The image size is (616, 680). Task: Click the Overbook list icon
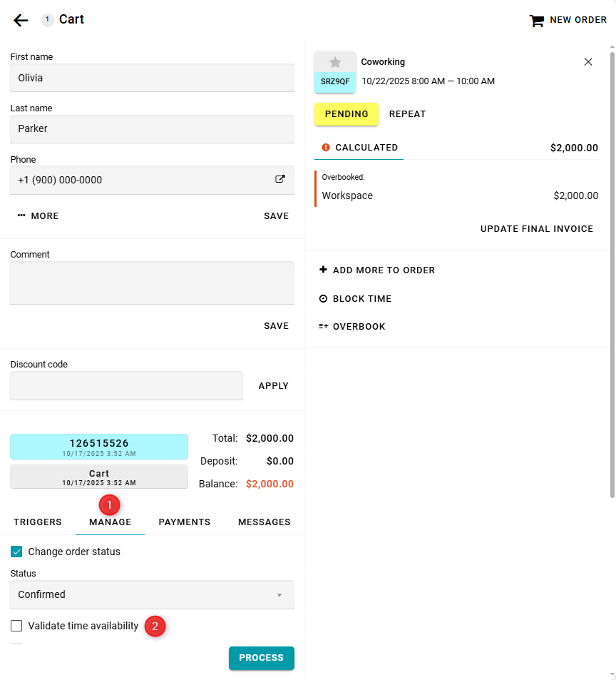click(324, 327)
